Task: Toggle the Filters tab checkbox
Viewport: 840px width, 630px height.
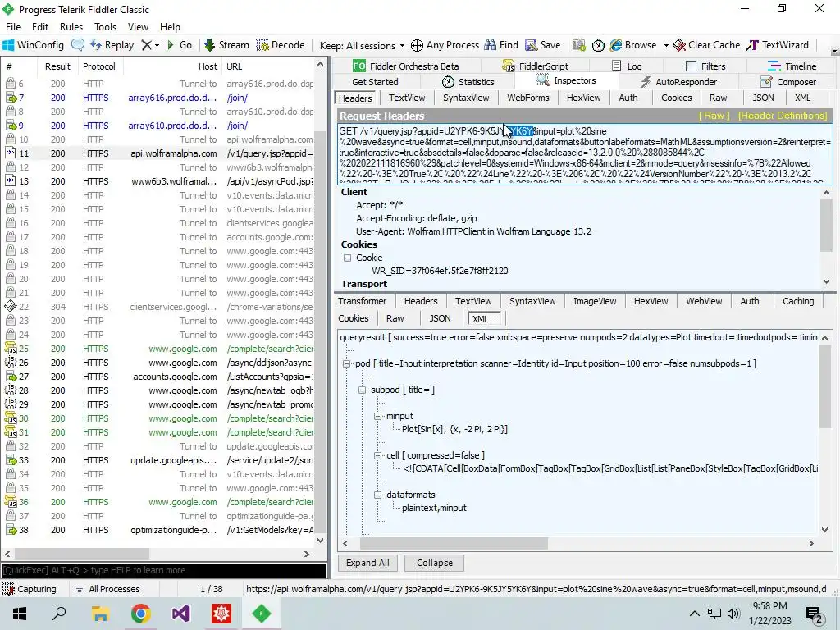Action: point(691,66)
